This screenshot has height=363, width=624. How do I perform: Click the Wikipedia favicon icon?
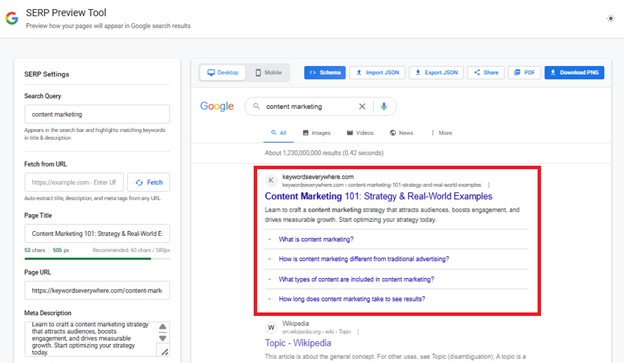pos(271,328)
